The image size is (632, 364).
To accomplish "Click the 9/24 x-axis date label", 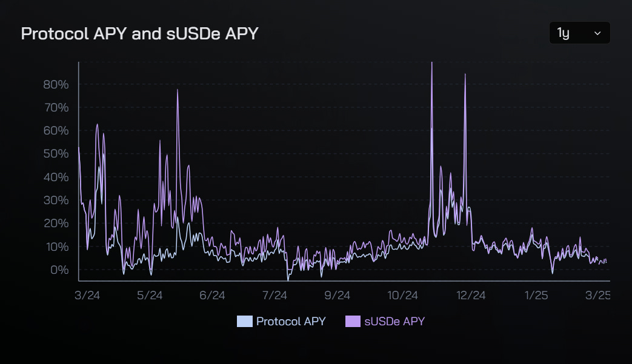I will point(337,295).
